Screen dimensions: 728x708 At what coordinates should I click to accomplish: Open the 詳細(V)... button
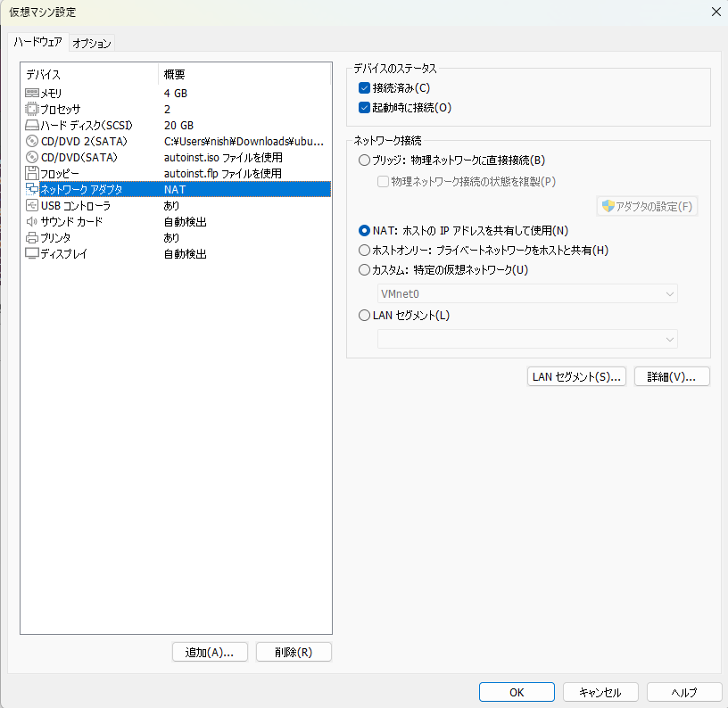[x=672, y=376]
